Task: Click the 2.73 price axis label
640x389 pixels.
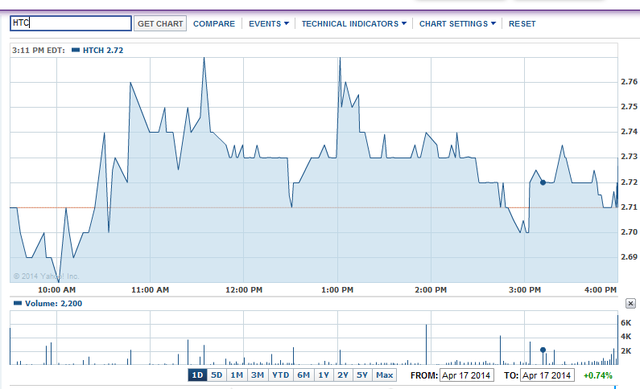Action: [x=629, y=156]
